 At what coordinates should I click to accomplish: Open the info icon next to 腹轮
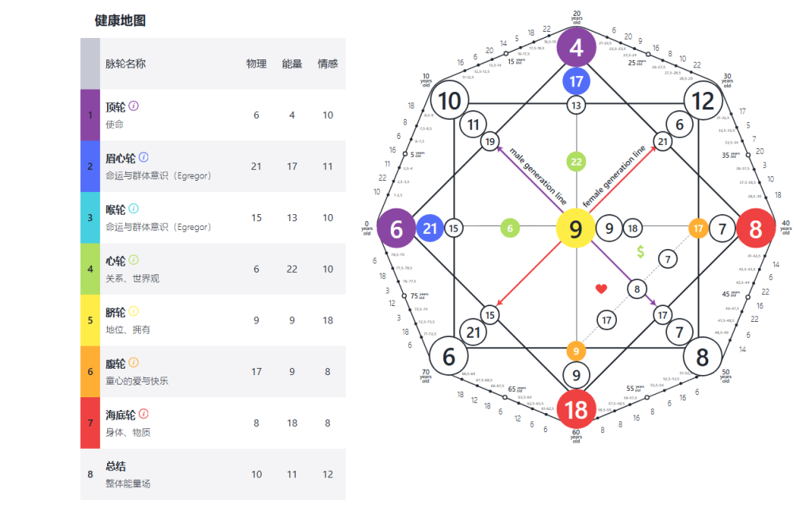(x=134, y=363)
